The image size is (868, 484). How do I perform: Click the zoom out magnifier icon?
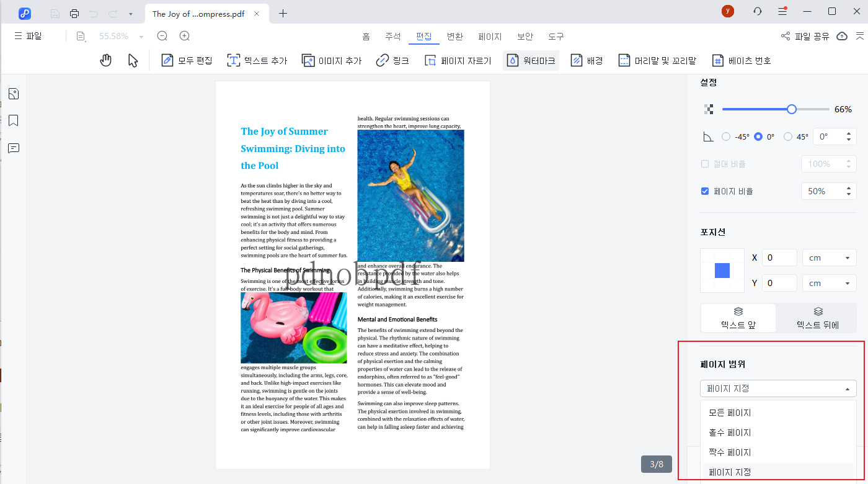[x=162, y=37]
